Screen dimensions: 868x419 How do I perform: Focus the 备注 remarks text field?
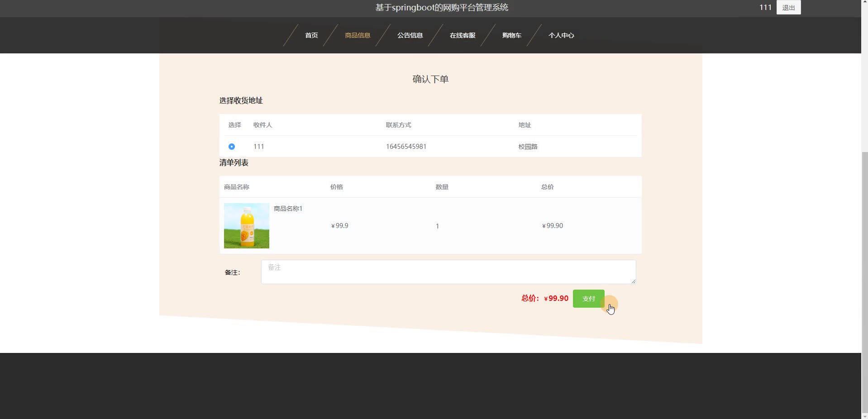[448, 272]
